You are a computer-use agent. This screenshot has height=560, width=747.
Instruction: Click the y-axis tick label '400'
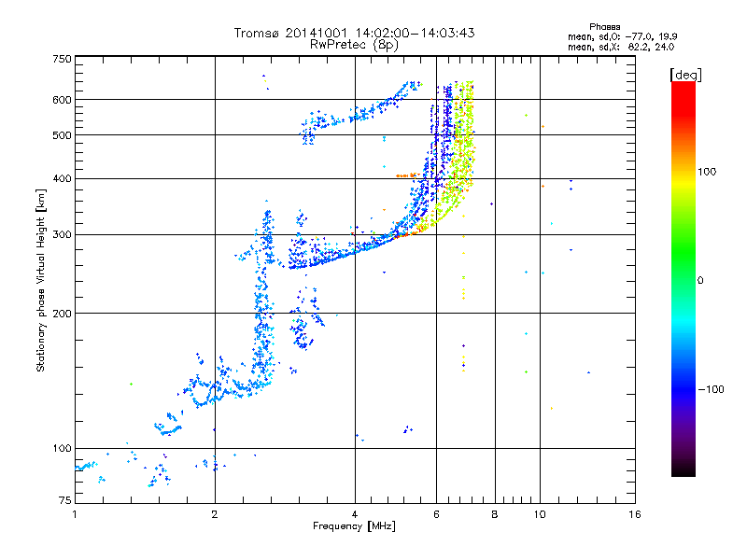coord(62,179)
